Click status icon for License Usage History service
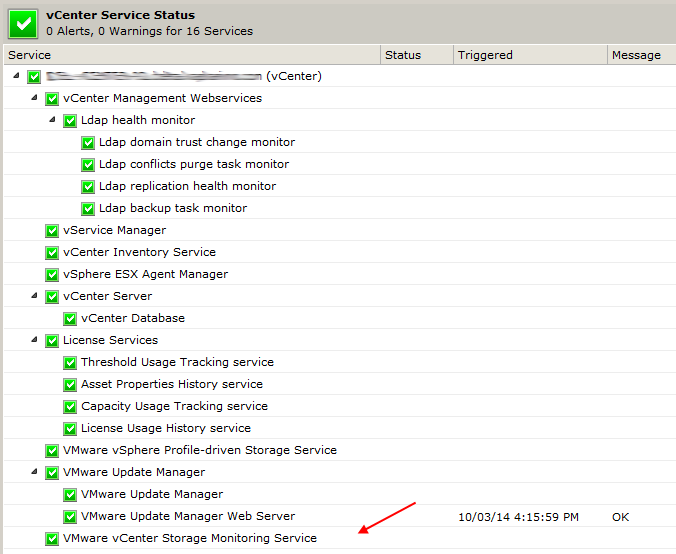This screenshot has height=554, width=676. [x=70, y=429]
